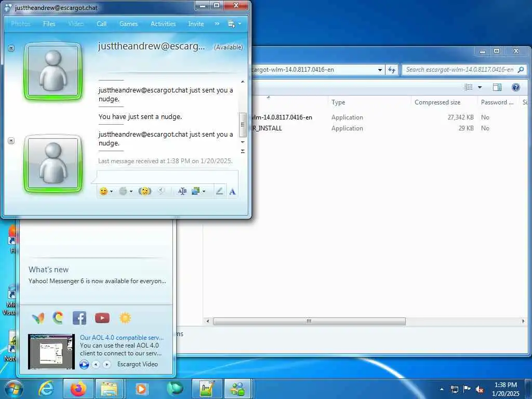
Task: Open the Call menu in chat
Action: pyautogui.click(x=101, y=24)
